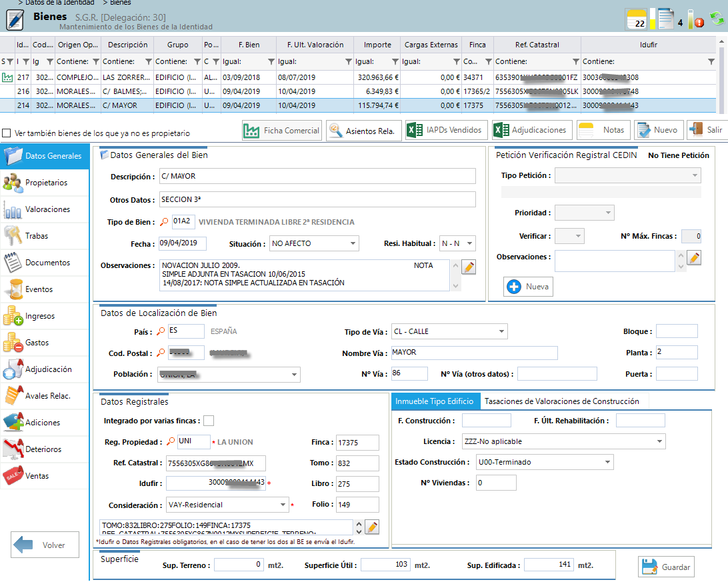Open Eventos hourglass section
This screenshot has width=728, height=582.
pos(45,289)
